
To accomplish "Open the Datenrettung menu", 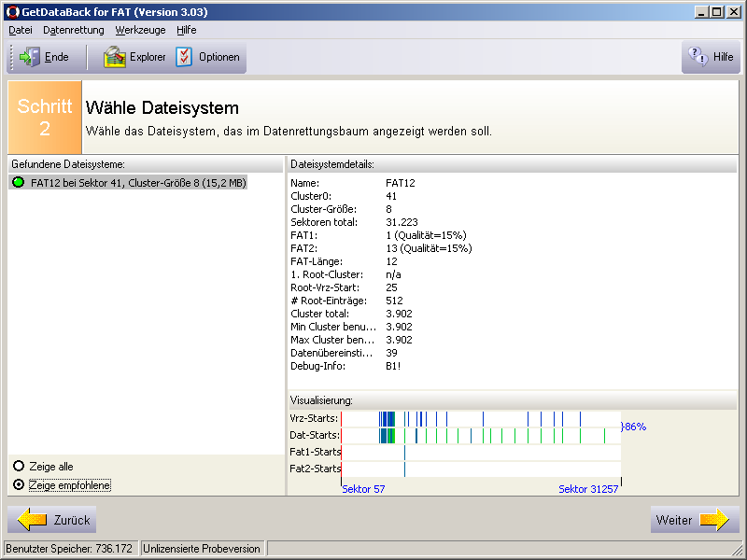I will (74, 30).
